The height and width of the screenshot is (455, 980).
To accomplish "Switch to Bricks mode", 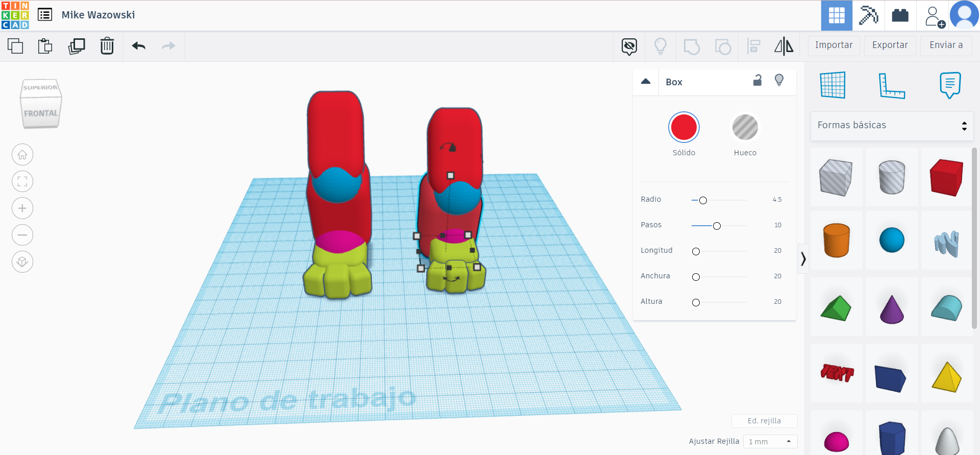I will click(900, 15).
